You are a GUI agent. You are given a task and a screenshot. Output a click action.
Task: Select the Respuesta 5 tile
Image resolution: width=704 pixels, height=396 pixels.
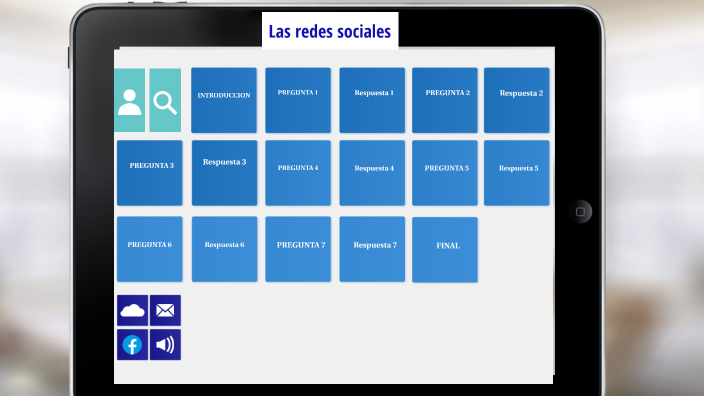click(517, 173)
